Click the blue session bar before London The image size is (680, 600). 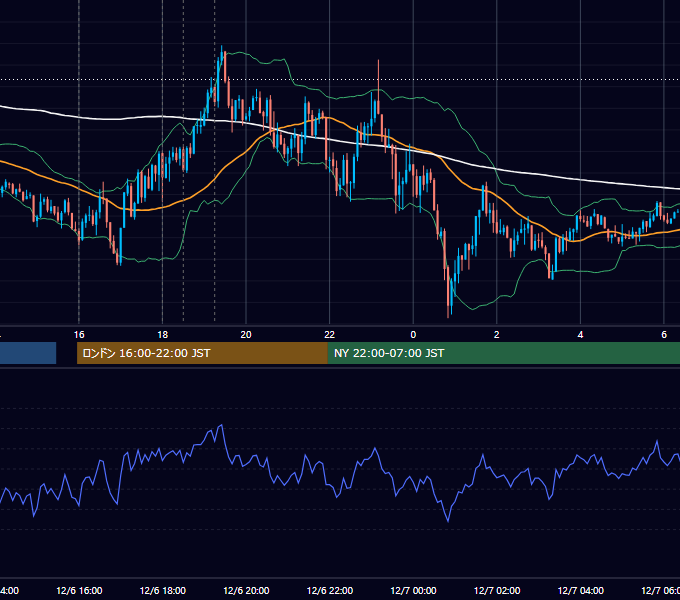pos(28,353)
